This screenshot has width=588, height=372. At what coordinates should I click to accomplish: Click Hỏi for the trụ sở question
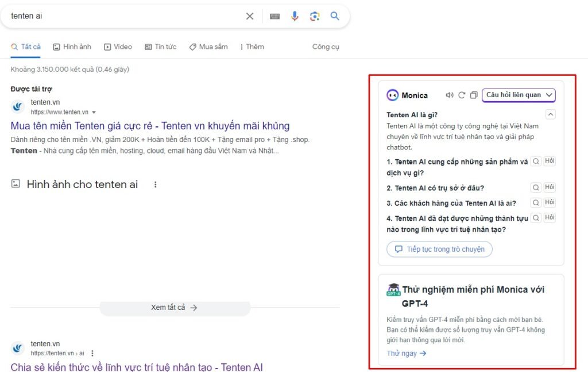pos(550,187)
